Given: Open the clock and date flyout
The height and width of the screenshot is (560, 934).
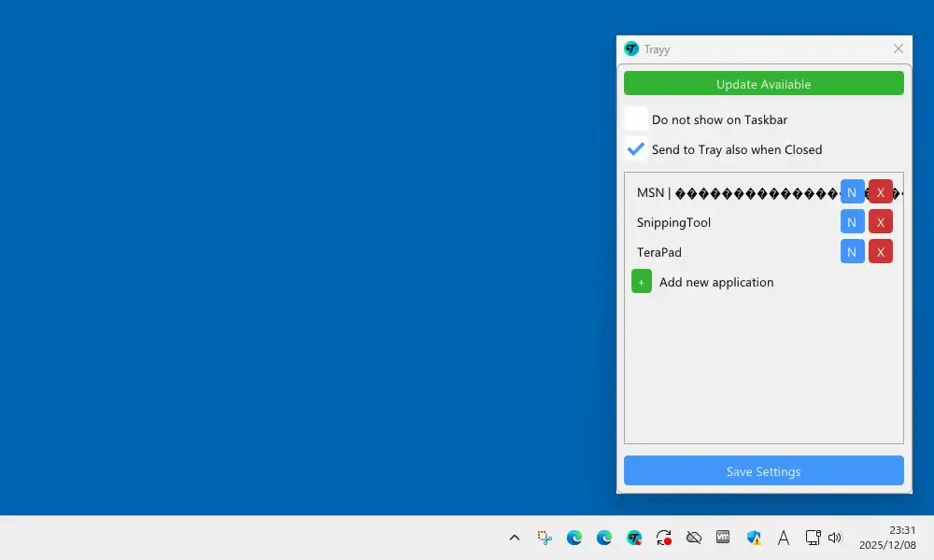Looking at the screenshot, I should pos(887,538).
